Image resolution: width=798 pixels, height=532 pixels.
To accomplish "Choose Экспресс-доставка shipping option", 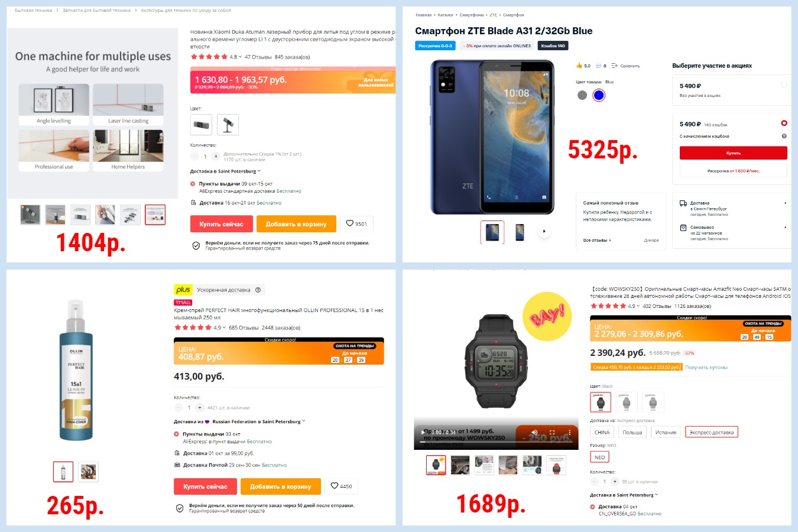I will 711,432.
